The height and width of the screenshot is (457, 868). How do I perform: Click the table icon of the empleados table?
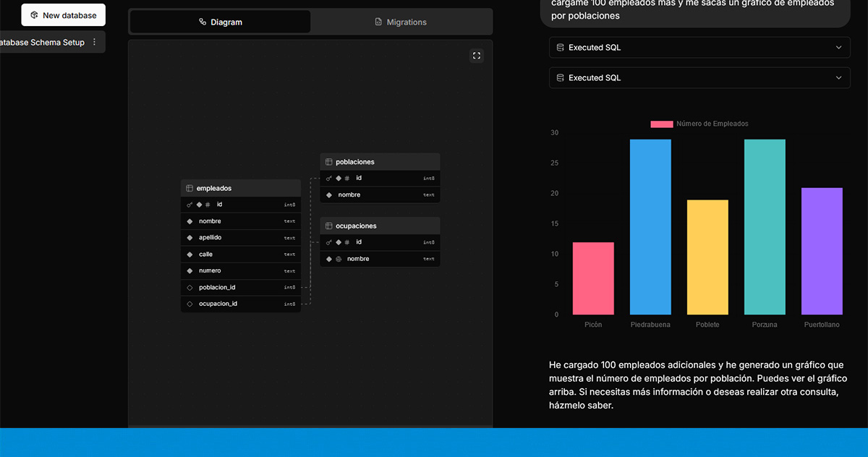tap(190, 188)
